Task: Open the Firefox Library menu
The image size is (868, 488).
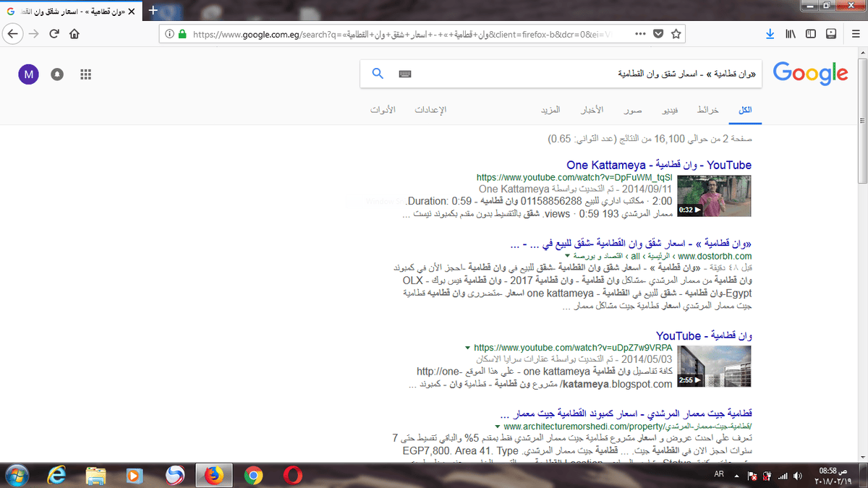Action: (x=791, y=34)
